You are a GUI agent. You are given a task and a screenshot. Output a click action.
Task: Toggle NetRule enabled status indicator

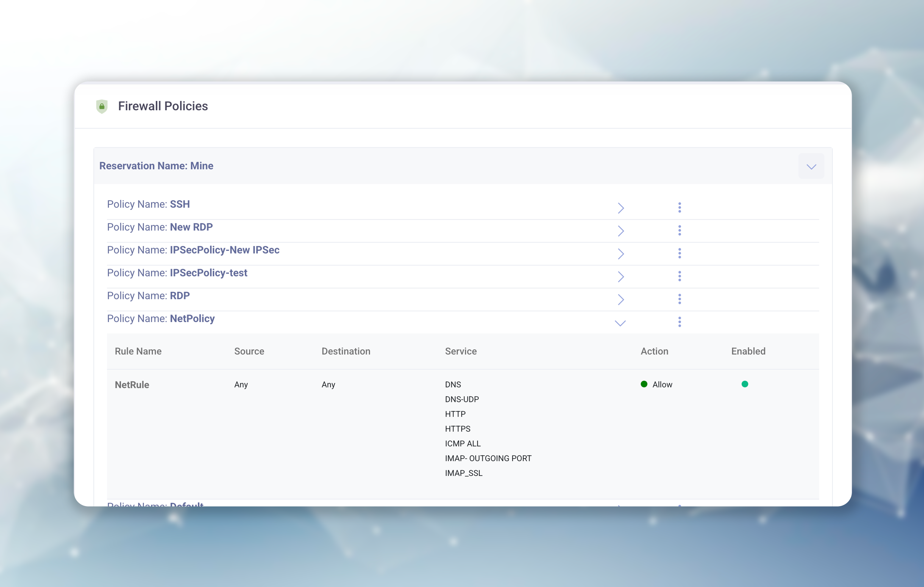tap(744, 384)
